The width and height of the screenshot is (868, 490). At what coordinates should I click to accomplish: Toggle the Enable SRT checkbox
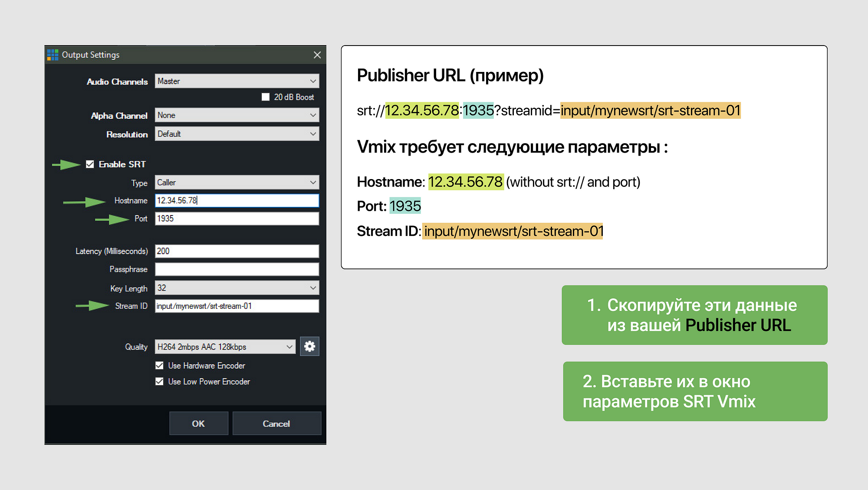(90, 164)
